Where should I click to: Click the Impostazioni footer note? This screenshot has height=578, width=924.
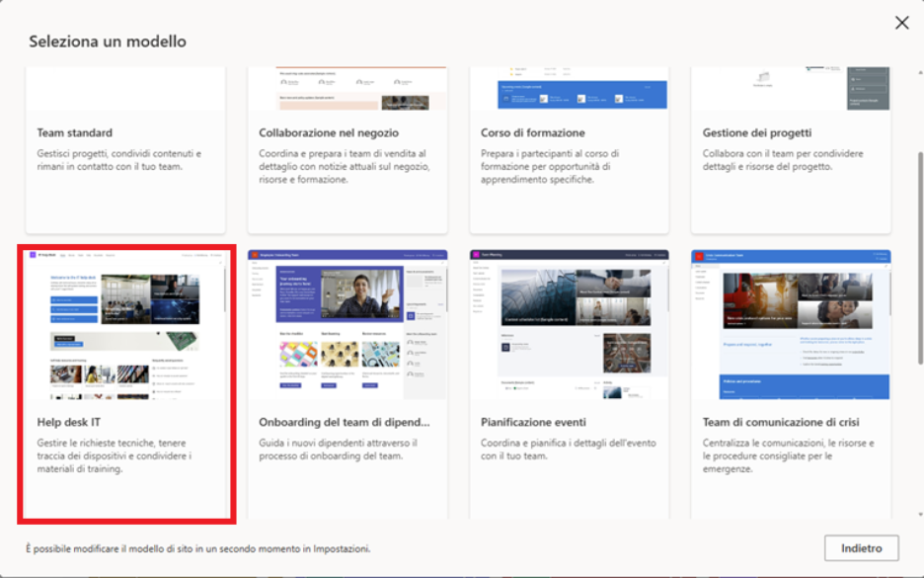pos(198,548)
